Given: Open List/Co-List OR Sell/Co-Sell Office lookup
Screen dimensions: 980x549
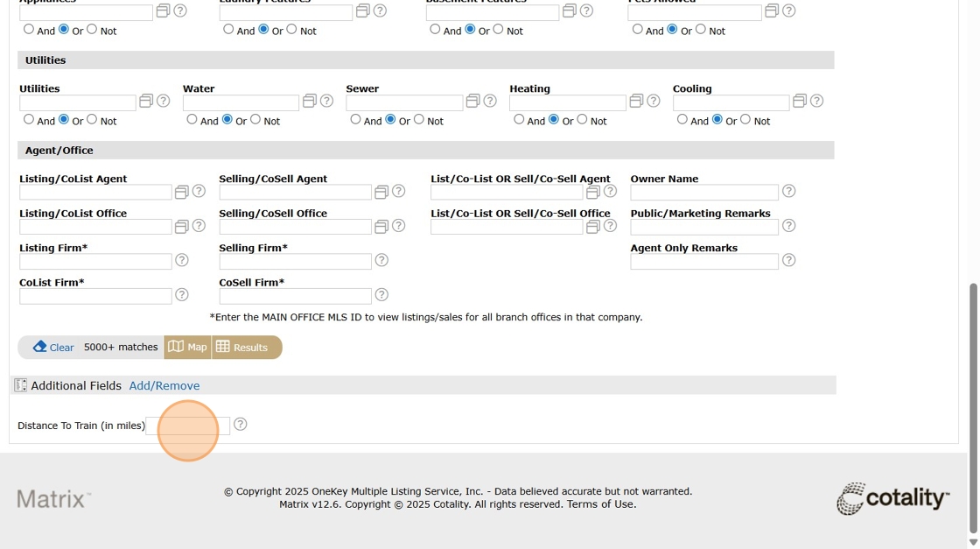Looking at the screenshot, I should pos(592,227).
